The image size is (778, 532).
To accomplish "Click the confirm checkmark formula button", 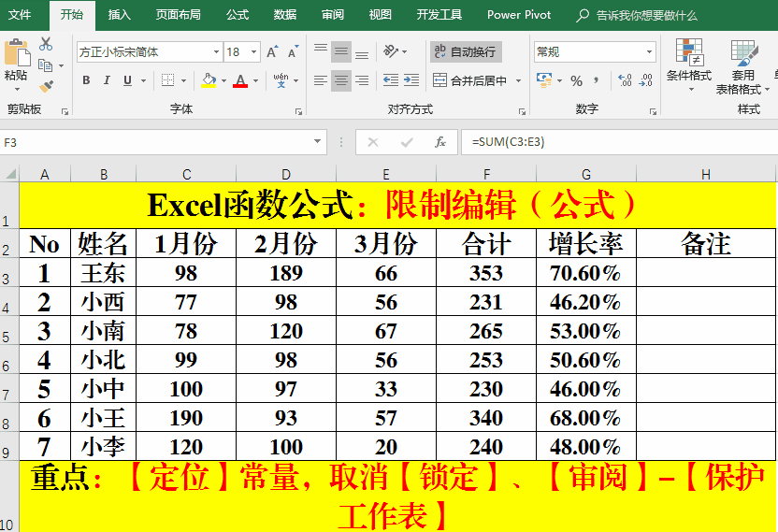I will coord(407,142).
